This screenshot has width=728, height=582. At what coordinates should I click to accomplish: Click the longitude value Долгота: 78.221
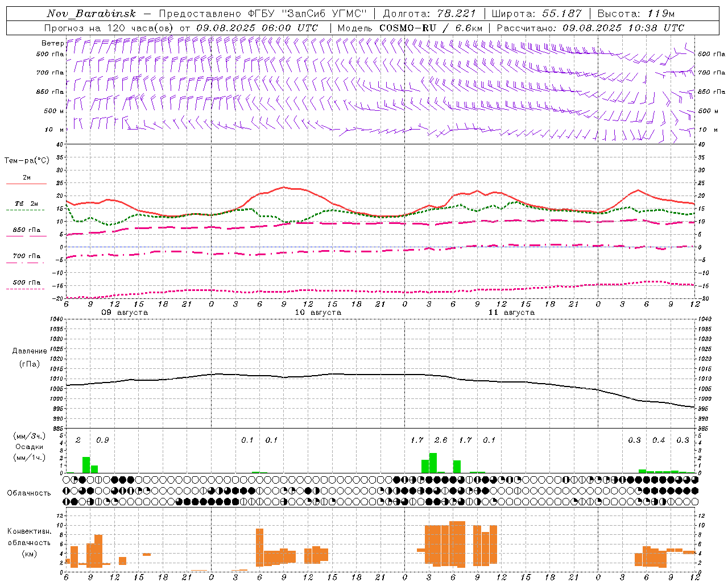[x=429, y=14]
